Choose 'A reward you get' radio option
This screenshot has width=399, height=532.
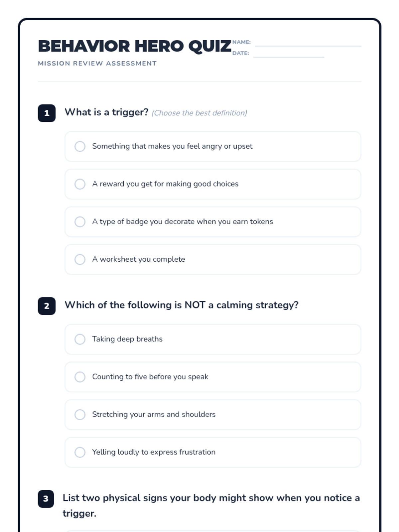coord(80,184)
